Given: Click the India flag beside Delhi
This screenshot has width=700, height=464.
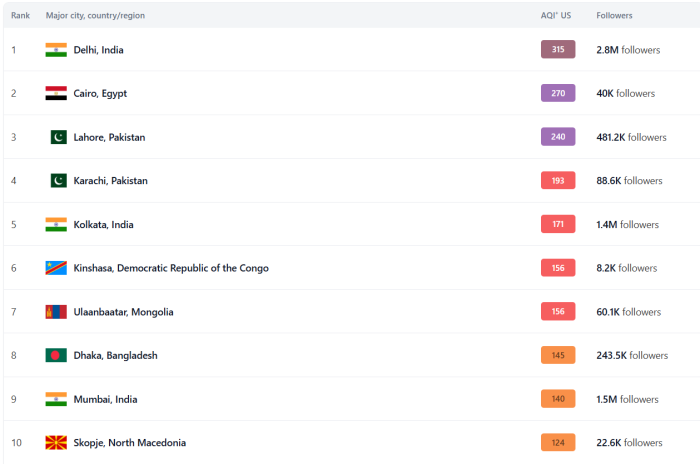Looking at the screenshot, I should [x=56, y=50].
